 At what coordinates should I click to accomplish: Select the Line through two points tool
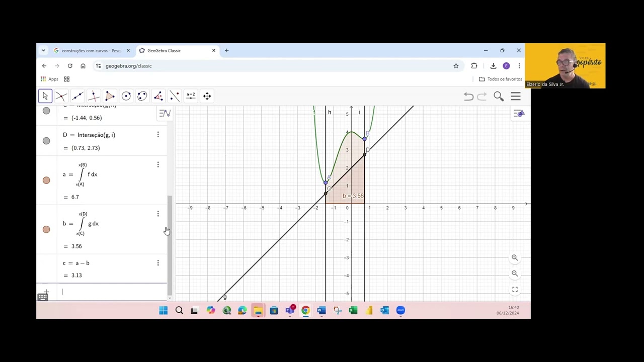tap(77, 96)
